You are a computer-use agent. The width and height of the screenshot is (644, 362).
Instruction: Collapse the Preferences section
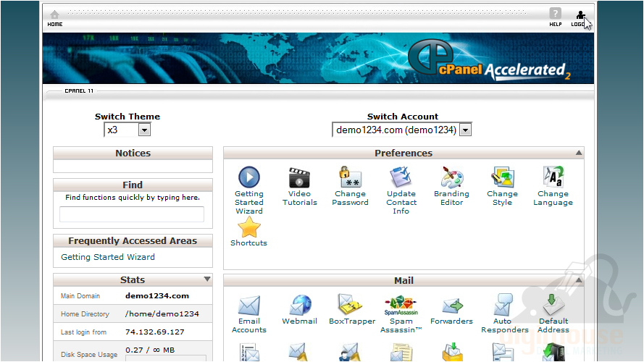coord(578,153)
